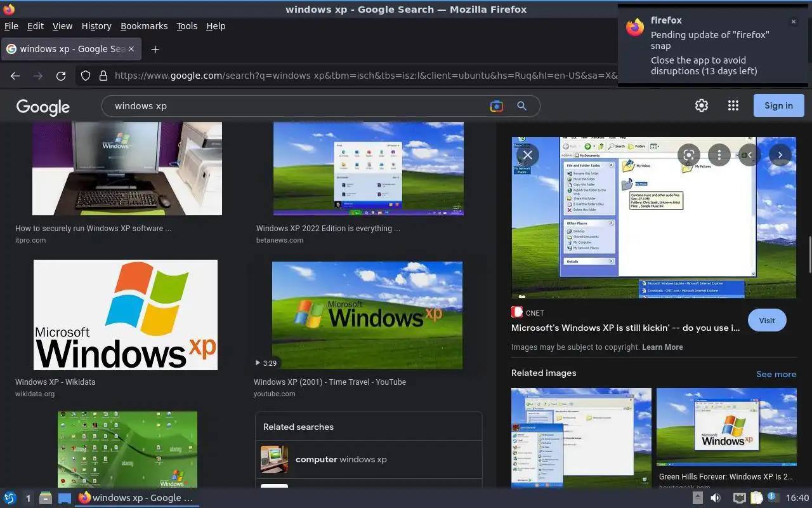Click 'How to securely run Windows XP software' caption
This screenshot has height=508, width=812.
93,228
